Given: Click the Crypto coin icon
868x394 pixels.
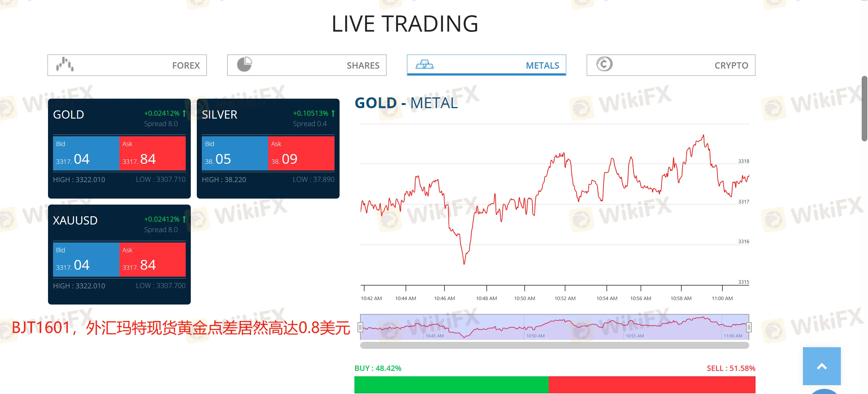Looking at the screenshot, I should pos(604,64).
